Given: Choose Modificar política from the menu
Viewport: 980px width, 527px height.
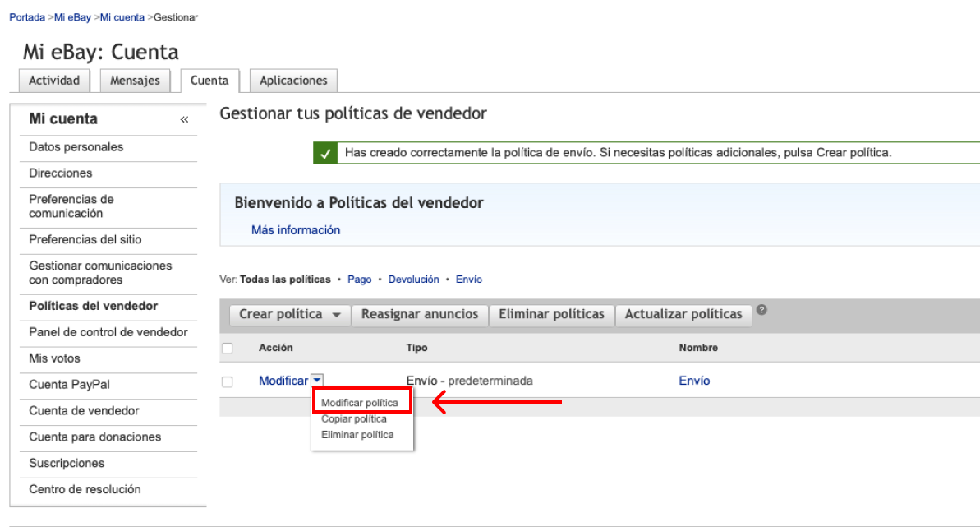Looking at the screenshot, I should pyautogui.click(x=359, y=403).
